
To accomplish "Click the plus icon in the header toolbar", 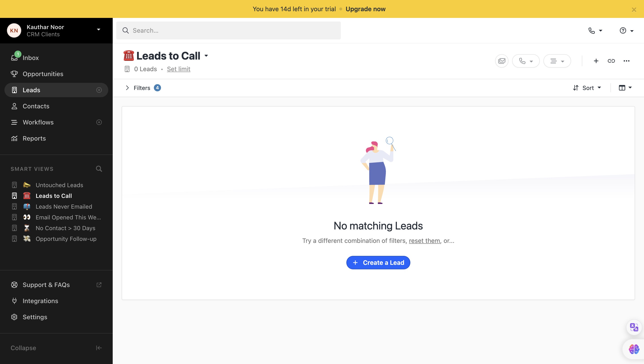I will (596, 61).
